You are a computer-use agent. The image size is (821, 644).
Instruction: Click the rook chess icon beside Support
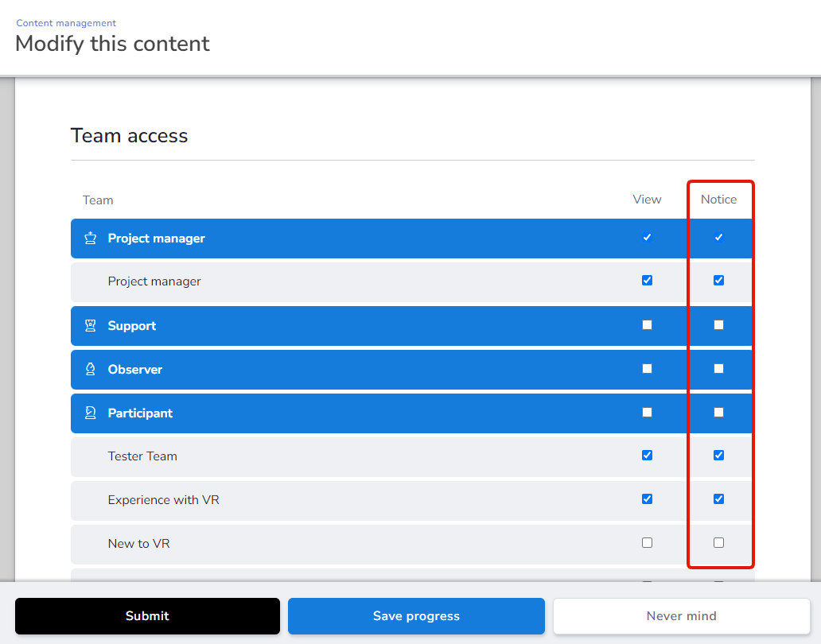tap(91, 325)
